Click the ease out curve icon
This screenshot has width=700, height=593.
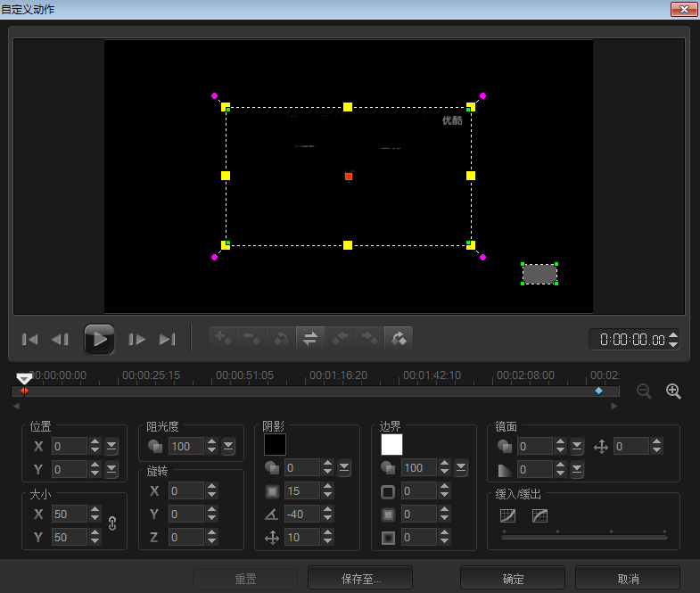(539, 515)
